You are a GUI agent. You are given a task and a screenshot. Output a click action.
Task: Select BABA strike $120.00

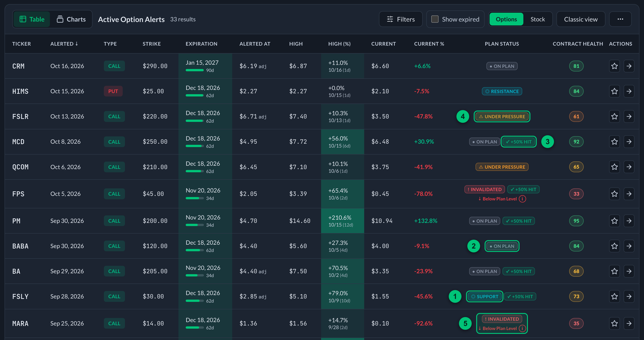(155, 246)
